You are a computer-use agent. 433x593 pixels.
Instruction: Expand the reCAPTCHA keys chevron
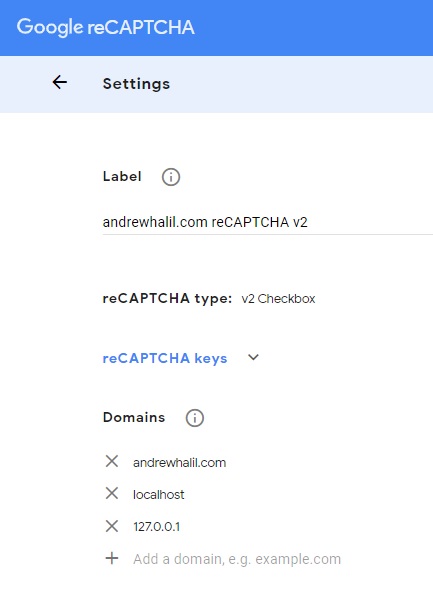click(253, 357)
